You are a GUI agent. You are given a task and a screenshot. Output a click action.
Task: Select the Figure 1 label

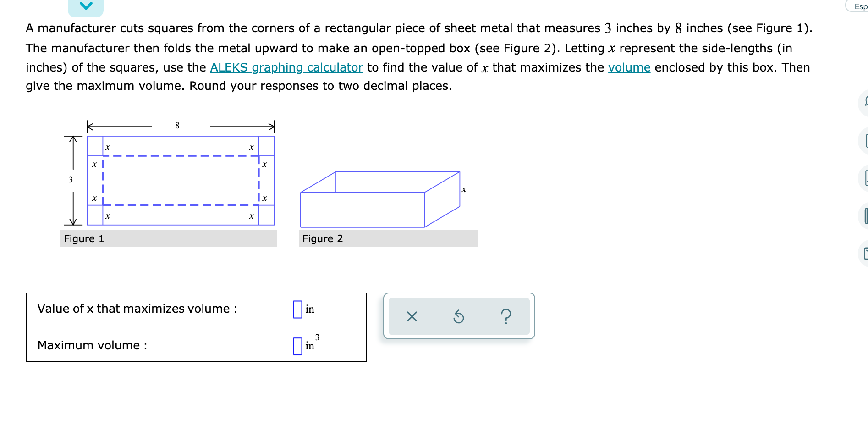(x=84, y=238)
